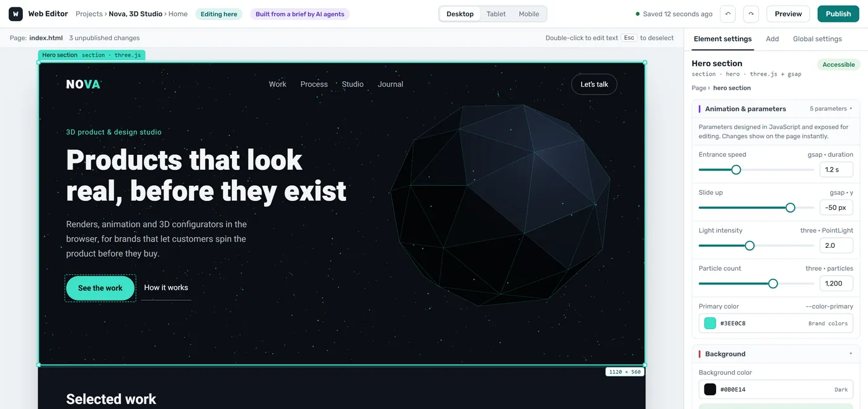The height and width of the screenshot is (409, 868).
Task: Open the Preview button
Action: tap(788, 14)
